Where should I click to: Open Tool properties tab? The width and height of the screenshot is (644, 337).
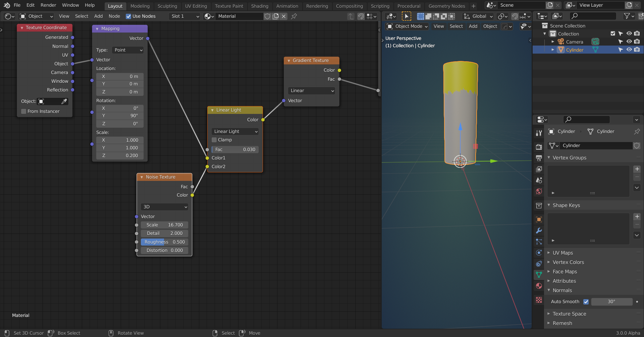pos(539,133)
